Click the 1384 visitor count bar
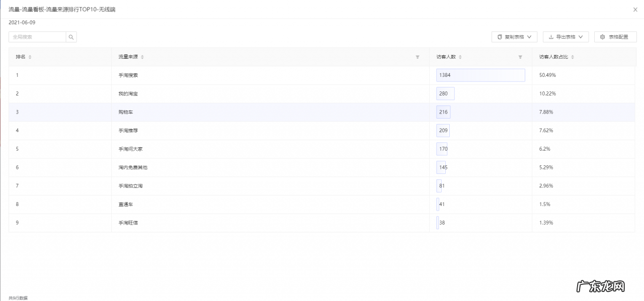Image resolution: width=644 pixels, height=301 pixels. pos(480,75)
